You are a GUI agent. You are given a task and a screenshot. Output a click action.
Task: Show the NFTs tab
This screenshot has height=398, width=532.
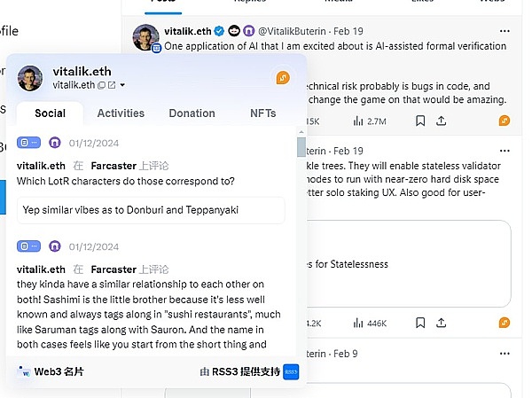[262, 113]
